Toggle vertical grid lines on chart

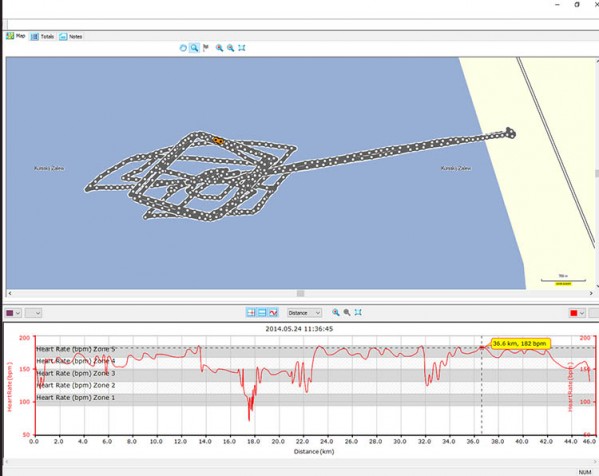click(251, 313)
